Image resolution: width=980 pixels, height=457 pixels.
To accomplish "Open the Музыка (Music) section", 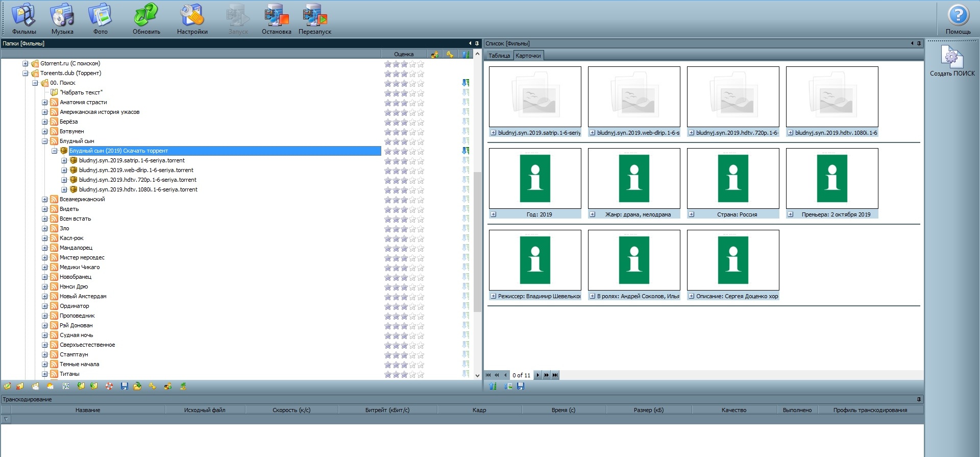I will click(62, 18).
